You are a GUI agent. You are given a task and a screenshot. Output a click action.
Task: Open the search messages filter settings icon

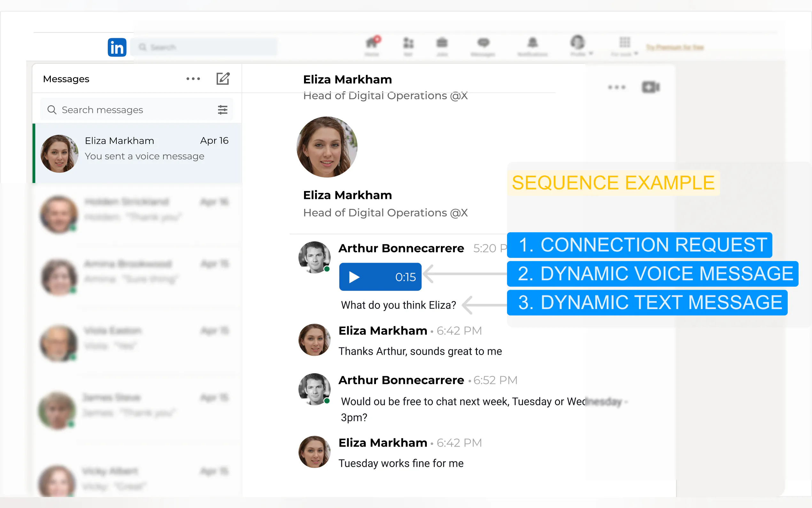pyautogui.click(x=223, y=109)
